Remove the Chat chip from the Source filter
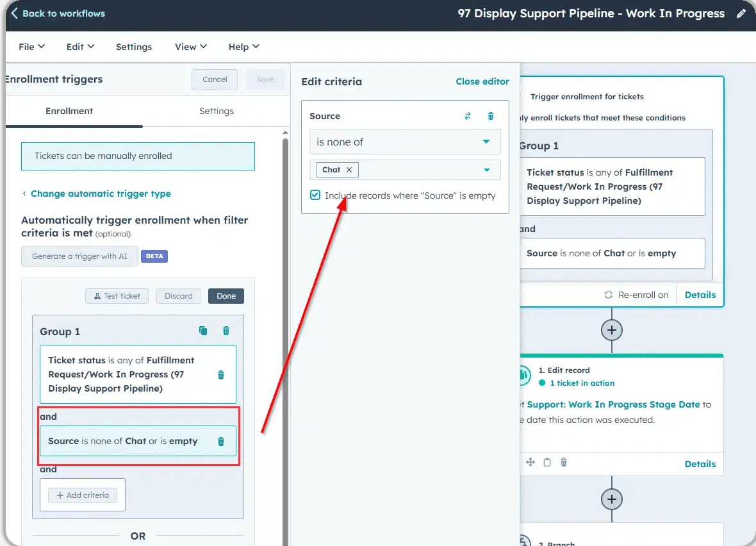Screen dimensions: 756x546 (349, 170)
